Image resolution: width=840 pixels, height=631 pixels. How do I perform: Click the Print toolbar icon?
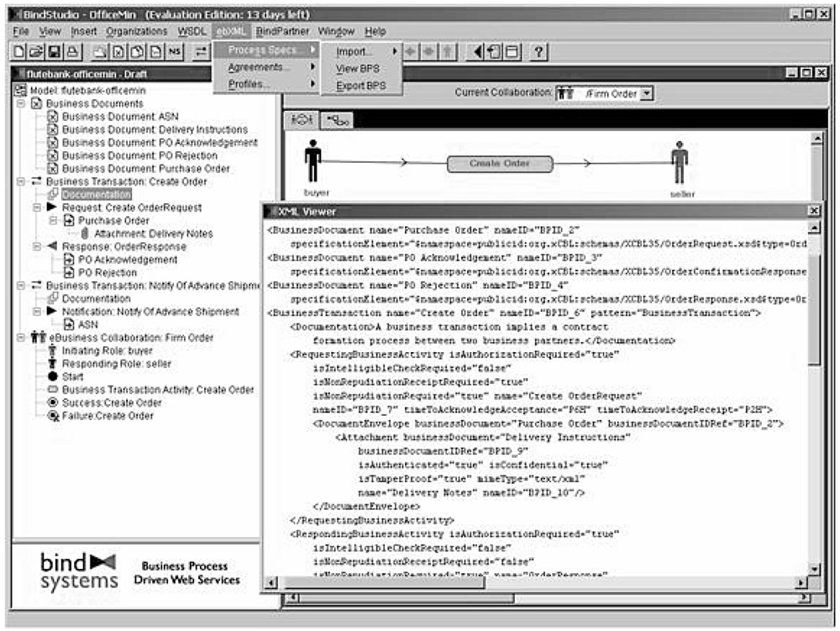(71, 52)
